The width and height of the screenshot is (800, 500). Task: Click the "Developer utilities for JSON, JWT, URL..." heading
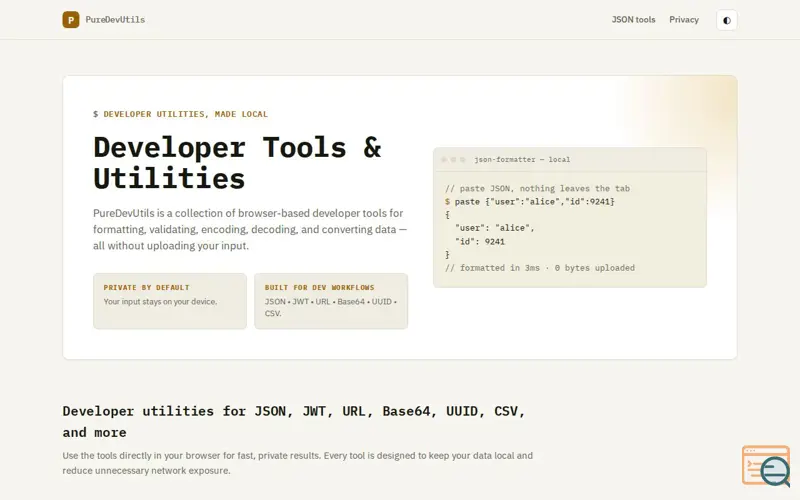click(294, 421)
